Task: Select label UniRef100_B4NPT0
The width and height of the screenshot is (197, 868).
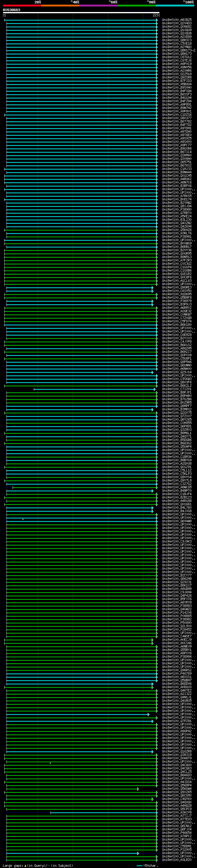Action: click(177, 491)
